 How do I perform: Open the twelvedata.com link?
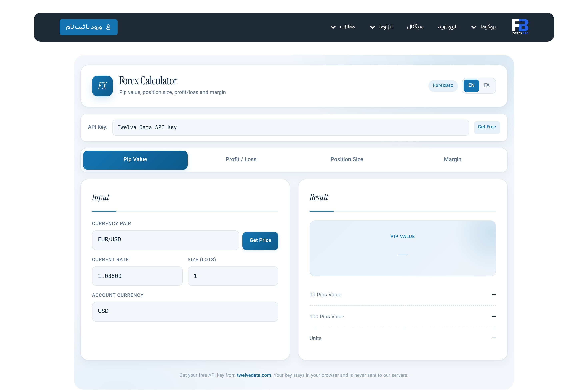(254, 375)
